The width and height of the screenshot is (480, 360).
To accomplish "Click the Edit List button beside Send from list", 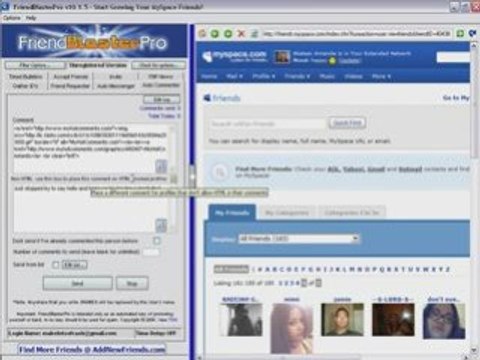I will pyautogui.click(x=75, y=265).
